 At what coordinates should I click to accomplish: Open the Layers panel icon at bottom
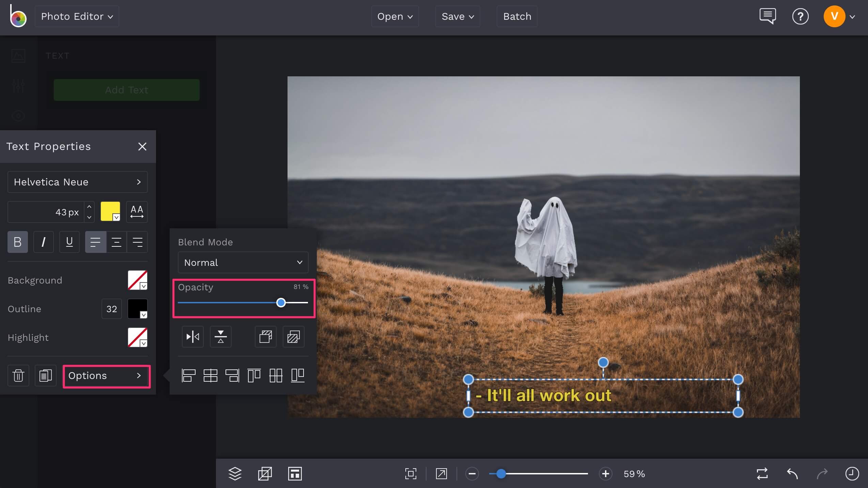tap(235, 474)
